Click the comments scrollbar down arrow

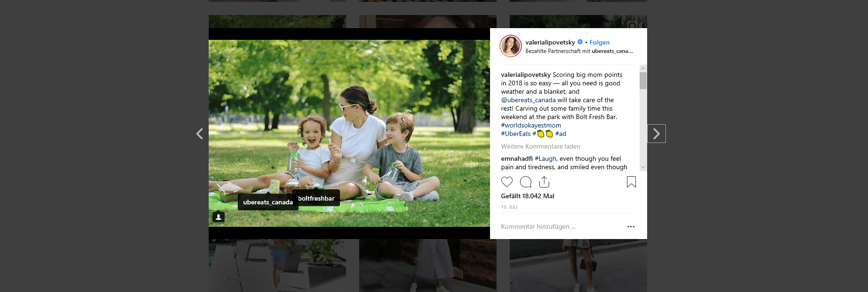643,167
